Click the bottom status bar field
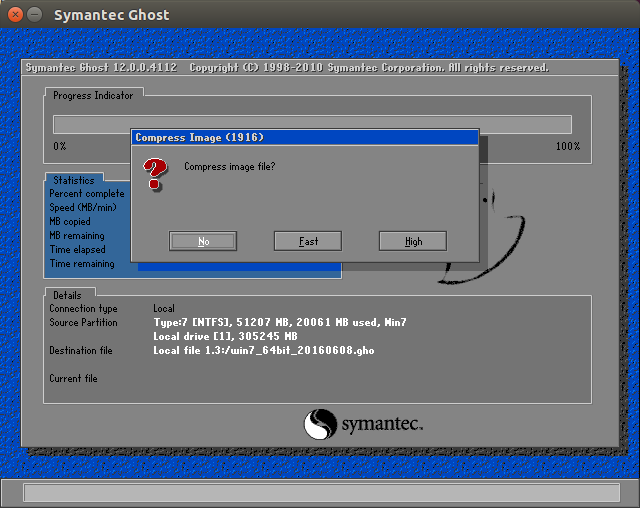This screenshot has width=640, height=508. pos(322,493)
